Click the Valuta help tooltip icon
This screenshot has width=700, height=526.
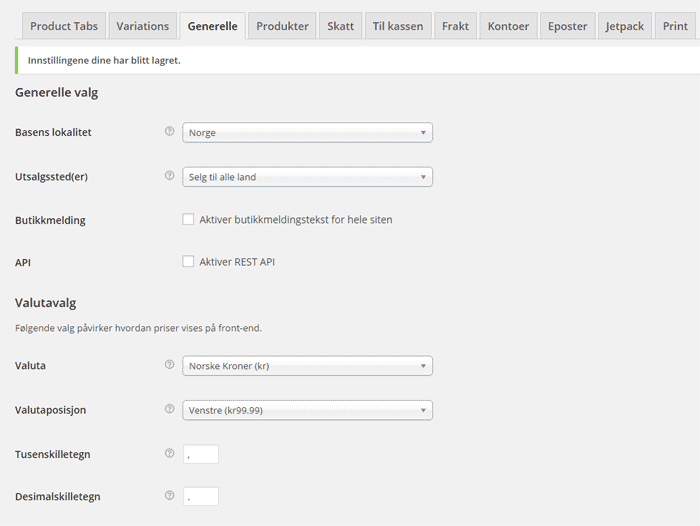coord(169,365)
